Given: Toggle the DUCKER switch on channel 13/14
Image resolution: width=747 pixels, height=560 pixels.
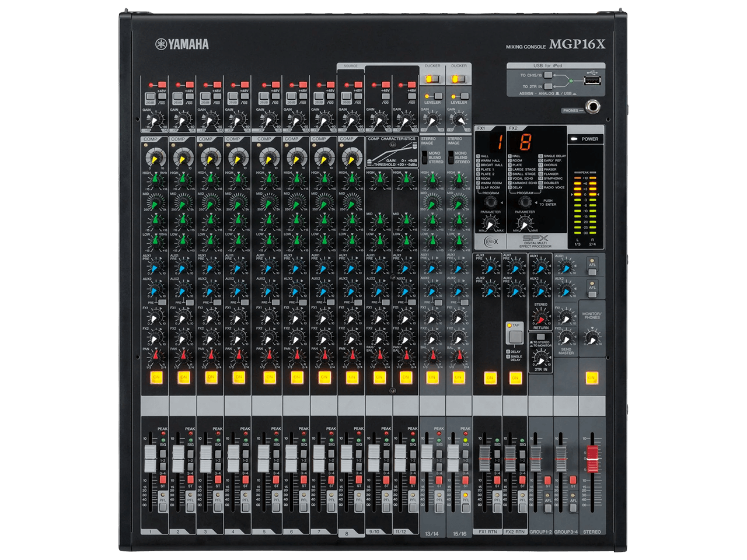Looking at the screenshot, I should click(432, 78).
